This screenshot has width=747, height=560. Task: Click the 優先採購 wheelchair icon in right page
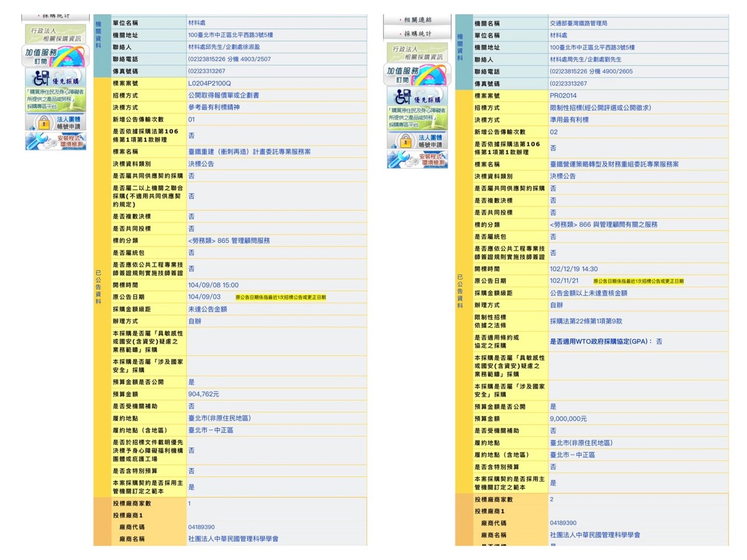[417, 96]
